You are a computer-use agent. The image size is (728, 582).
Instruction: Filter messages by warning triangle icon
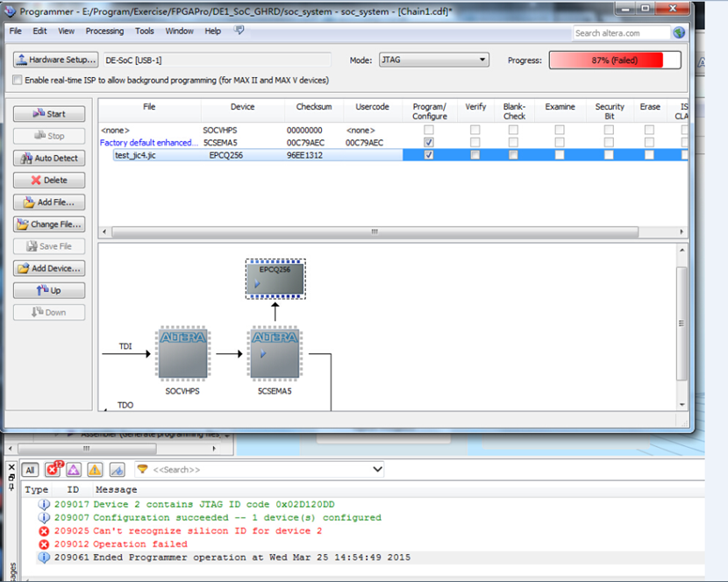[95, 470]
